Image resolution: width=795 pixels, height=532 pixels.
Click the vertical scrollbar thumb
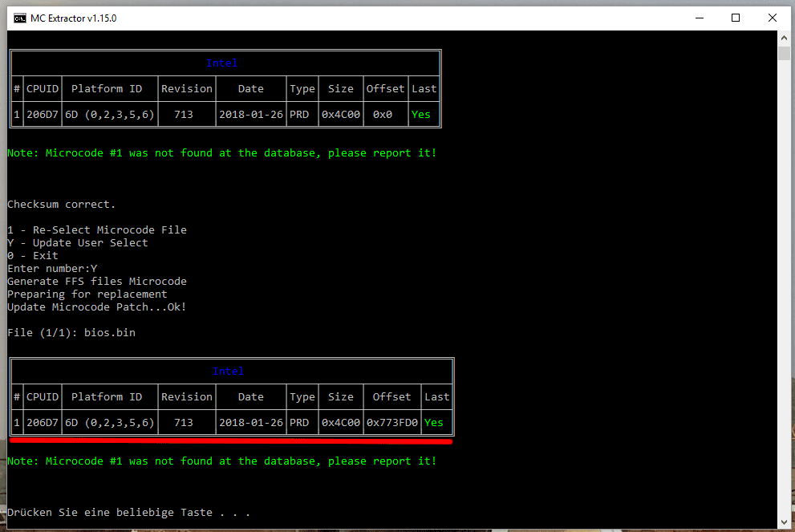click(784, 53)
